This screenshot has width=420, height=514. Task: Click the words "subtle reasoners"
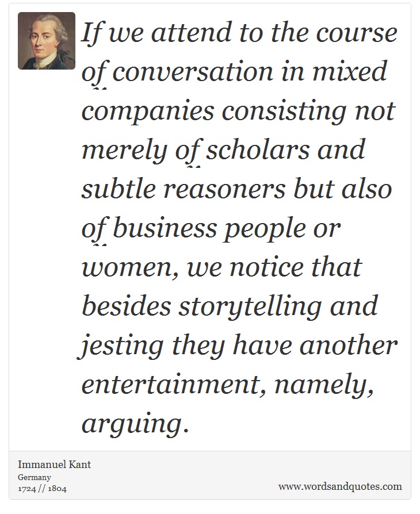[x=184, y=189]
